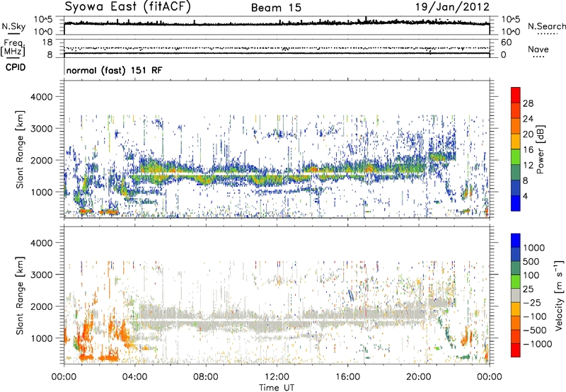Image resolution: width=566 pixels, height=392 pixels.
Task: Pick the gray segment of the velocity color bar
Action: [516, 295]
